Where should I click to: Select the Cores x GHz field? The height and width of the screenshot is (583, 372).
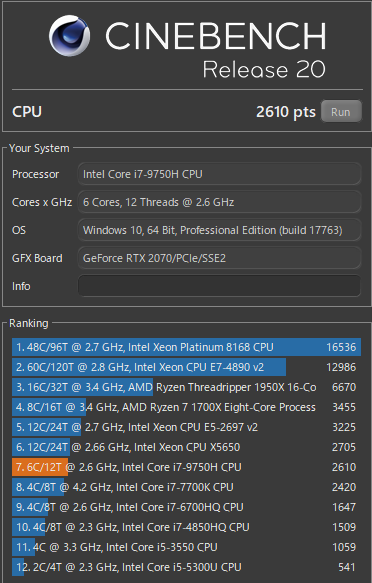coord(219,202)
